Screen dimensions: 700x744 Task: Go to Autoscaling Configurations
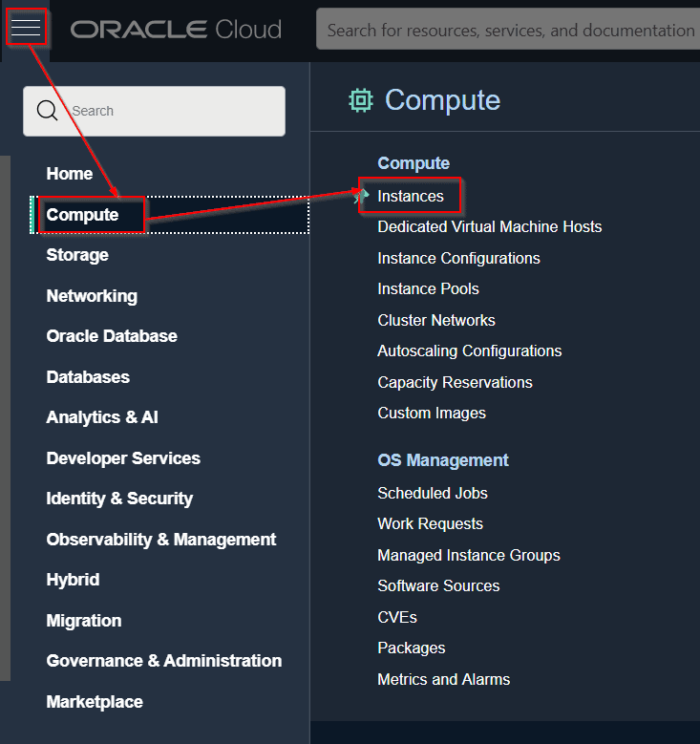[470, 351]
